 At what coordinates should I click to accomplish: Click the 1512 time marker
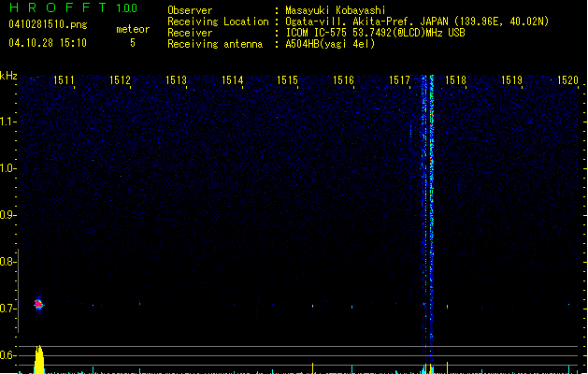point(120,80)
